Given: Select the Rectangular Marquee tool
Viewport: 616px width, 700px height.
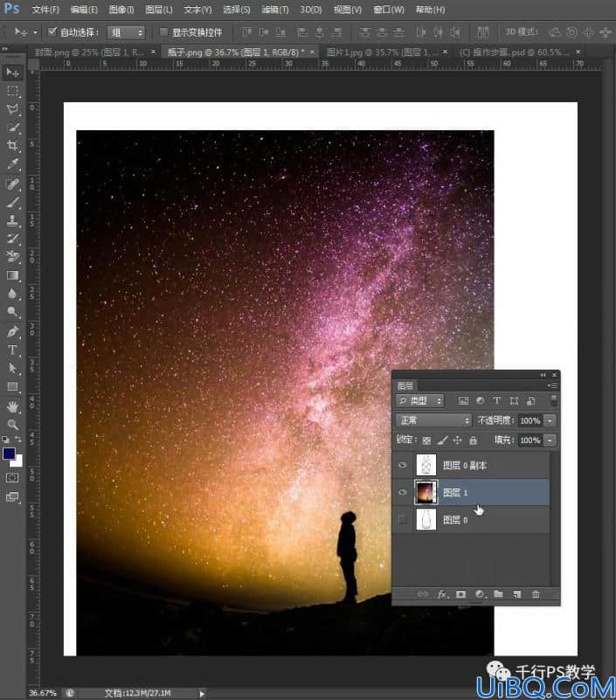Looking at the screenshot, I should click(x=12, y=91).
